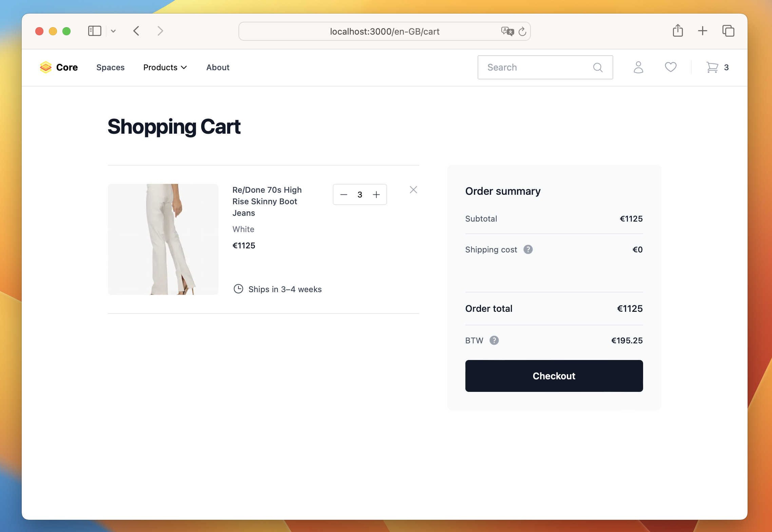Toggle the Safari sidebar
Image resolution: width=772 pixels, height=532 pixels.
pos(95,31)
